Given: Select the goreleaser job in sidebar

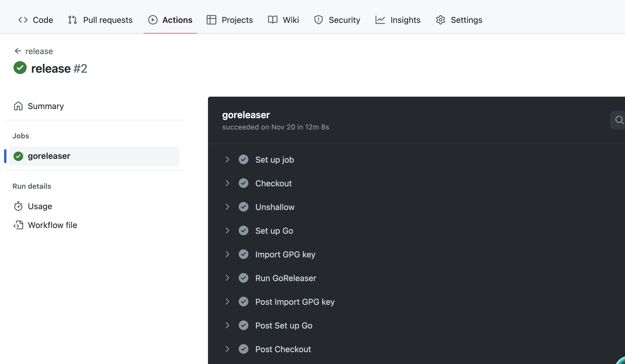Looking at the screenshot, I should point(94,156).
